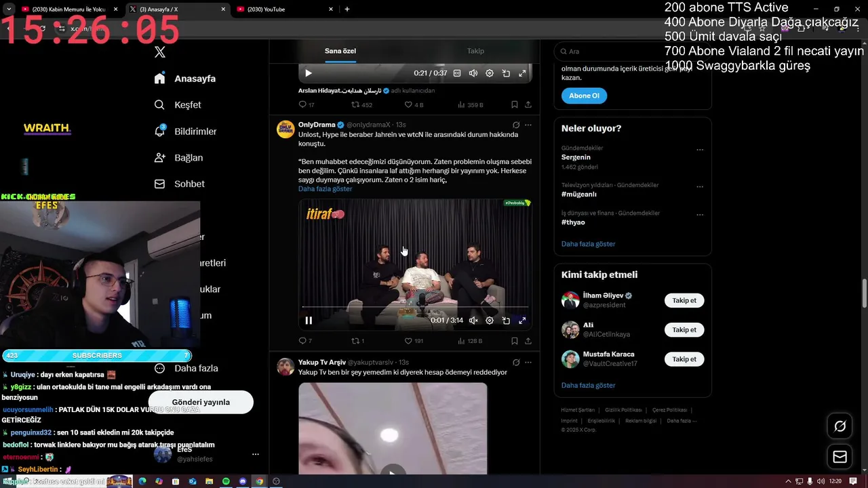Open picture-in-picture on top video

(x=506, y=73)
